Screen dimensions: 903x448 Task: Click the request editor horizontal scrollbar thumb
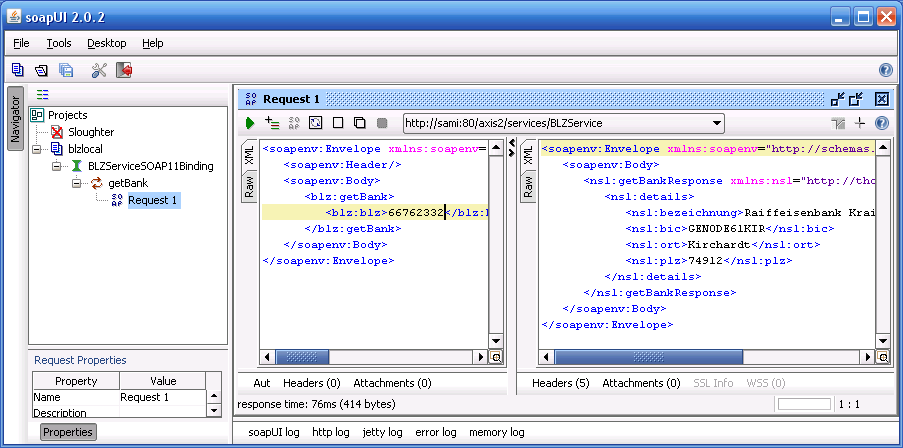[x=302, y=357]
